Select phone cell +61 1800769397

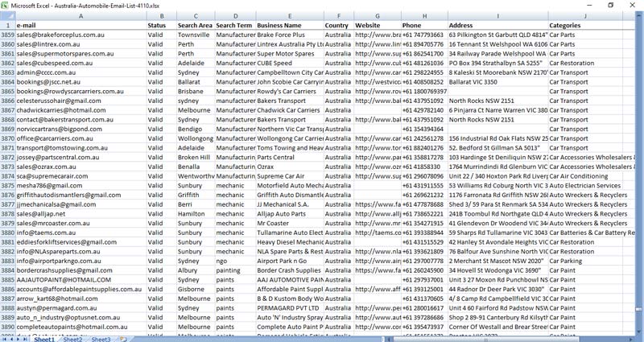424,91
